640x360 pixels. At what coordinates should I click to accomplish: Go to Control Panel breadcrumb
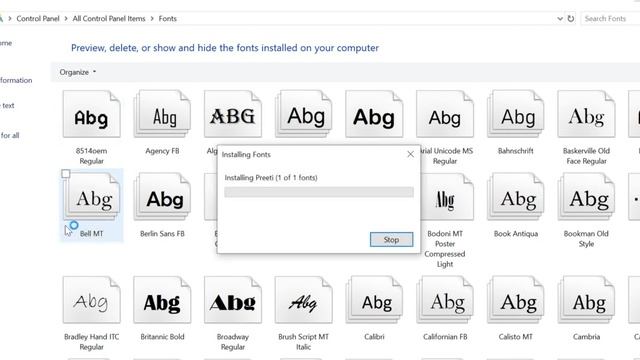(38, 19)
